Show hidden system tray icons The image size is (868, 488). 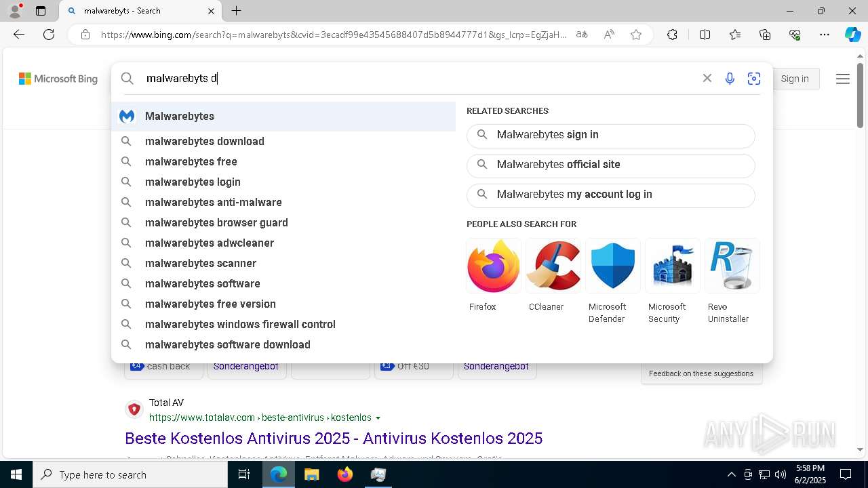731,474
